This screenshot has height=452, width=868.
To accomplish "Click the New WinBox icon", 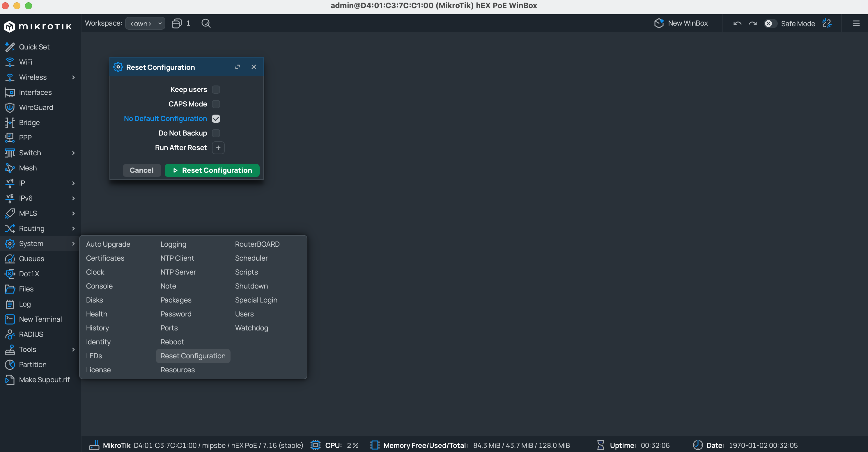I will (659, 23).
